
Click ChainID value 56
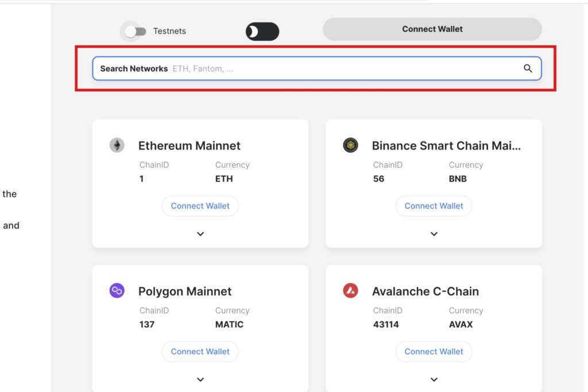[378, 179]
